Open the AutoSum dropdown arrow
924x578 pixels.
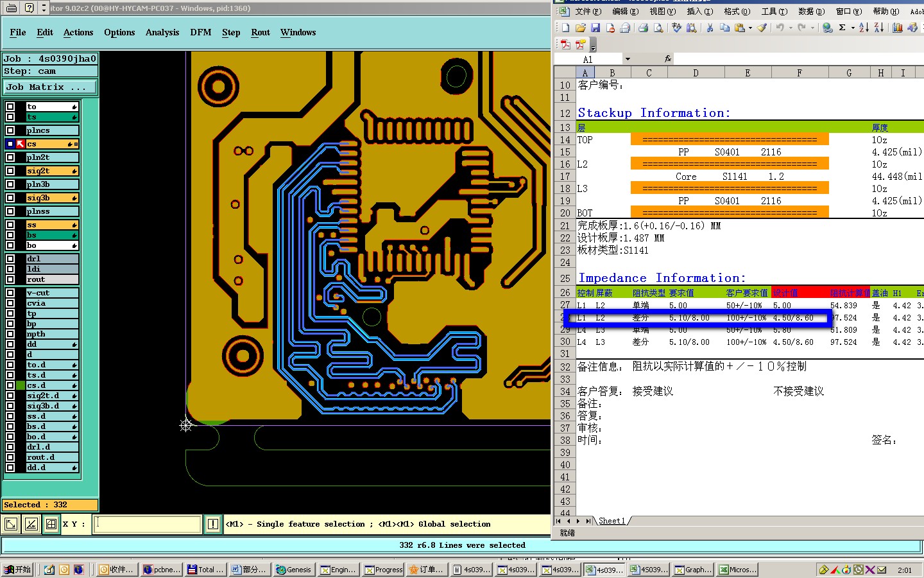(853, 28)
